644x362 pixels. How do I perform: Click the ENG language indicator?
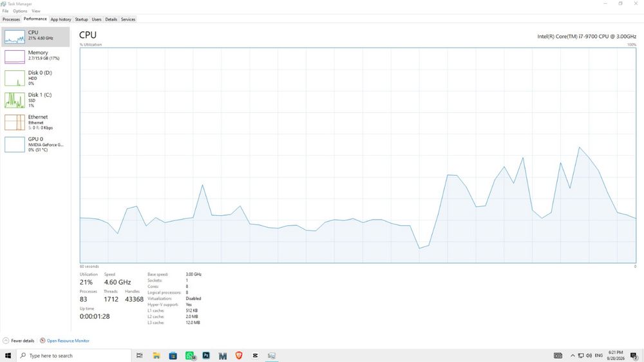tap(599, 356)
